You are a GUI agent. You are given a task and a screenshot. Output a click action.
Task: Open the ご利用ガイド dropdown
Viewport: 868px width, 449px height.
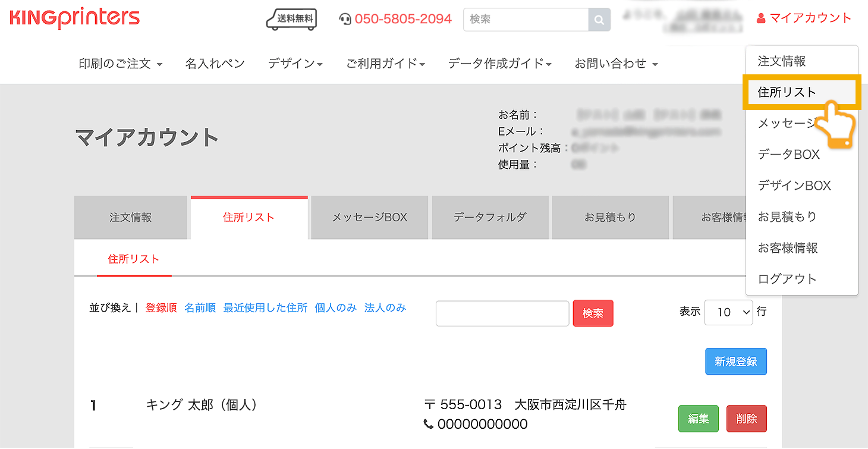(x=385, y=64)
